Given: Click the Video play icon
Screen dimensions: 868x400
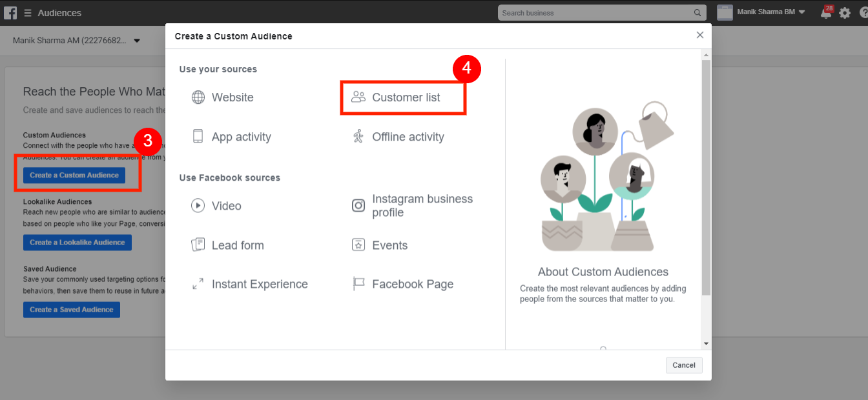Looking at the screenshot, I should pyautogui.click(x=198, y=206).
